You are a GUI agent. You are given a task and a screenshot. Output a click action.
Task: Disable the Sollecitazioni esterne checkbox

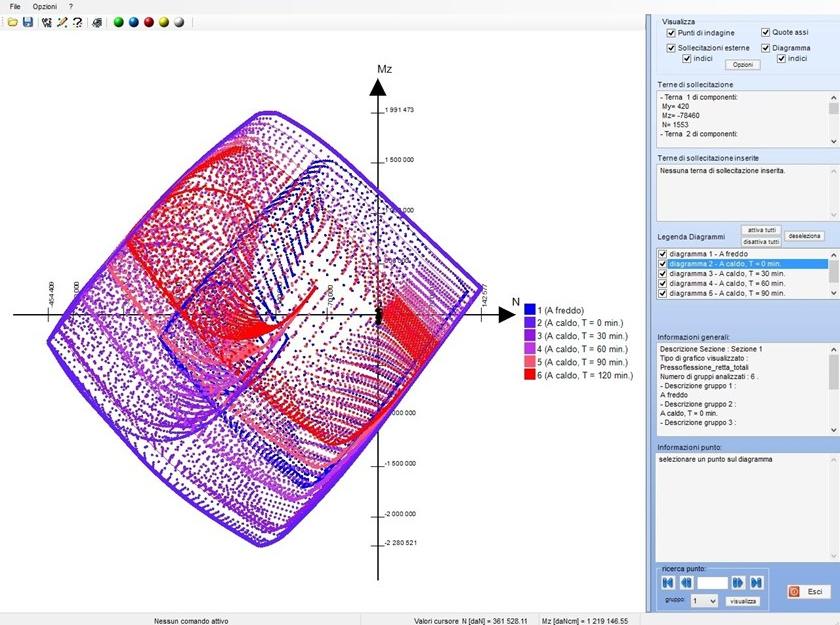(672, 47)
